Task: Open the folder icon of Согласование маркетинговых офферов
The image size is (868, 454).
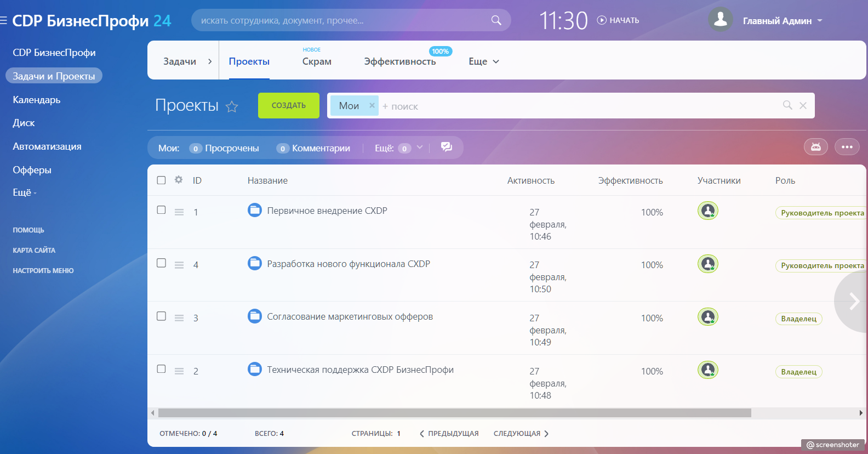Action: point(255,316)
